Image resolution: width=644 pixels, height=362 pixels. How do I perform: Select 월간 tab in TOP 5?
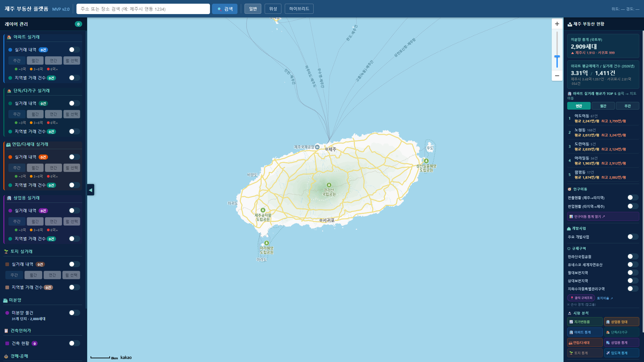pos(603,106)
